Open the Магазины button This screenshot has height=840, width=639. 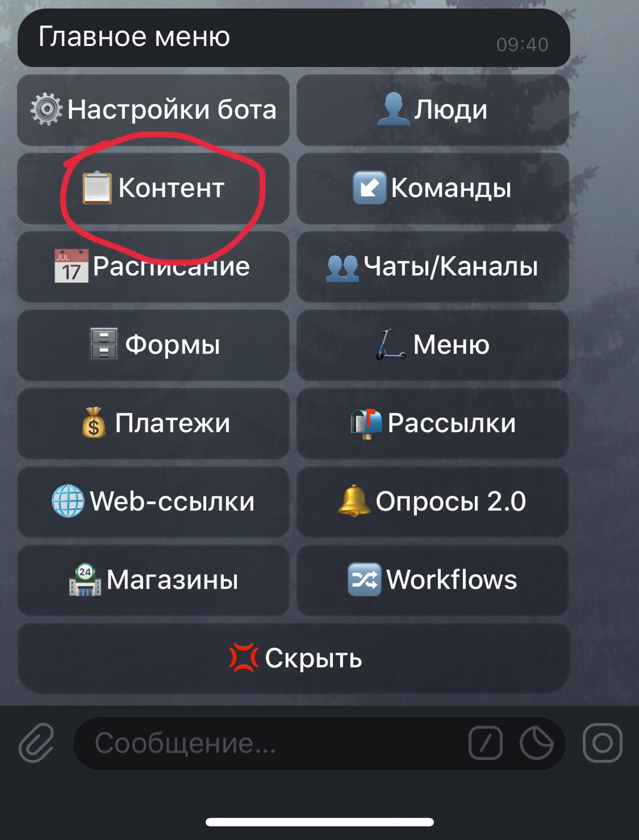[153, 580]
